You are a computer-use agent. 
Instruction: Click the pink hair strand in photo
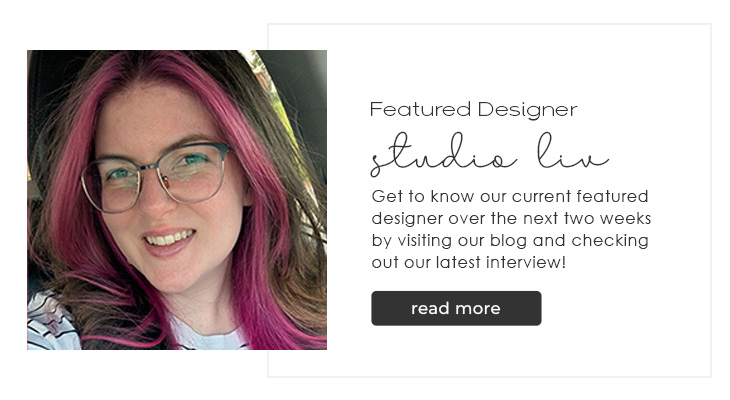point(261,233)
